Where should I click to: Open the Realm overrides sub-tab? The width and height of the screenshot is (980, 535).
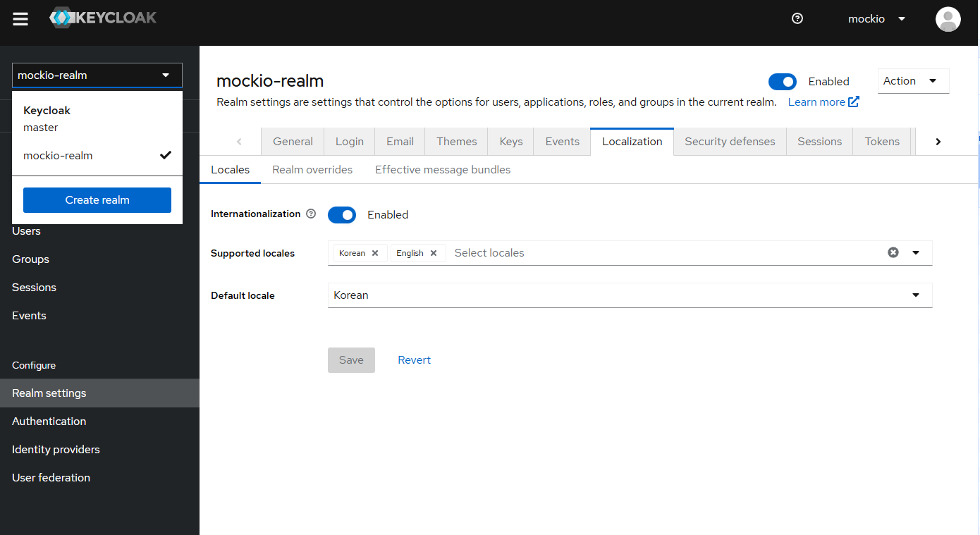312,170
